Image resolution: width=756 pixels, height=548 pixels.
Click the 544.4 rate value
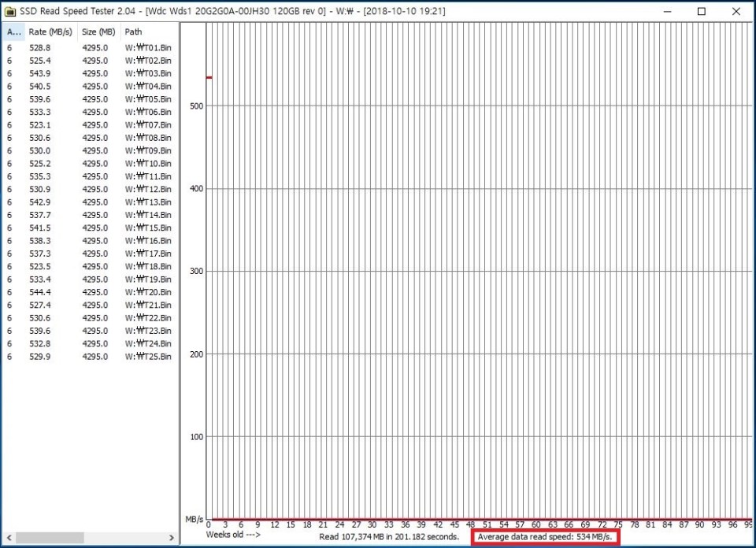pos(39,292)
